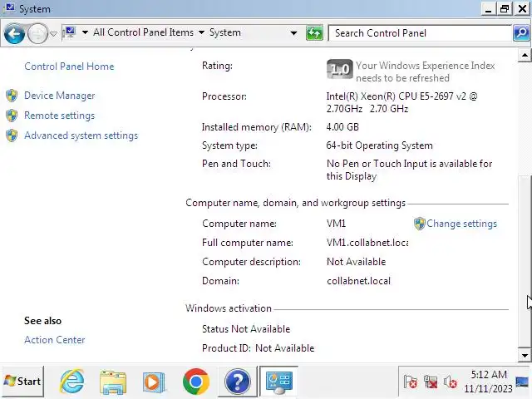
Task: Open recent pages dropdown beside forward button
Action: (x=53, y=33)
